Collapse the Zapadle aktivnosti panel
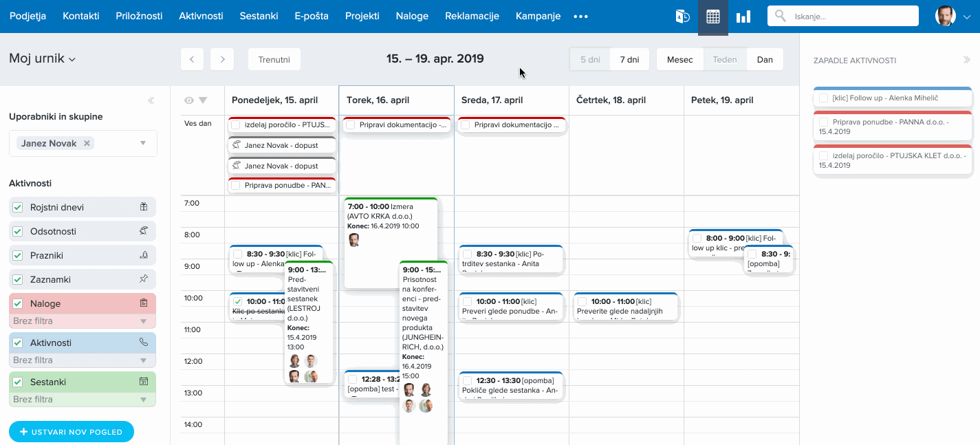The width and height of the screenshot is (980, 445). pyautogui.click(x=967, y=61)
